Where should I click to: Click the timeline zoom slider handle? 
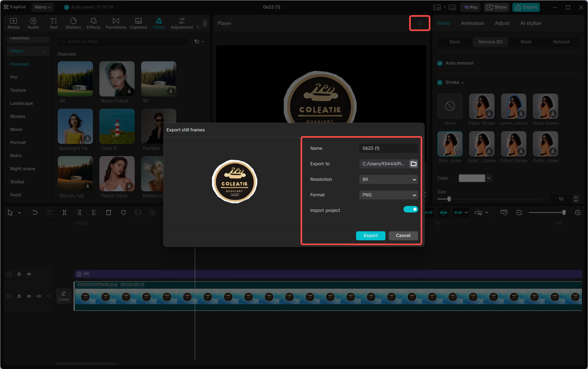(x=564, y=212)
